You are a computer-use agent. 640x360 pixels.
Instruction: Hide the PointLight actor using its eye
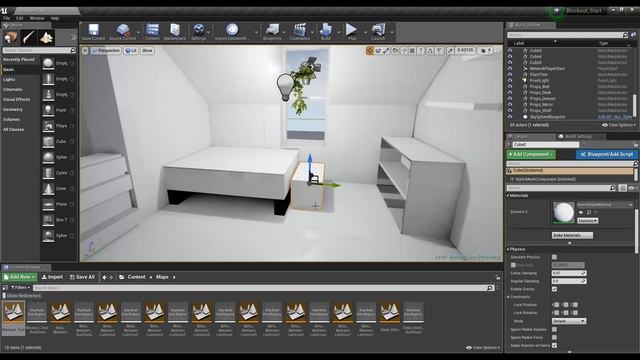[x=510, y=80]
